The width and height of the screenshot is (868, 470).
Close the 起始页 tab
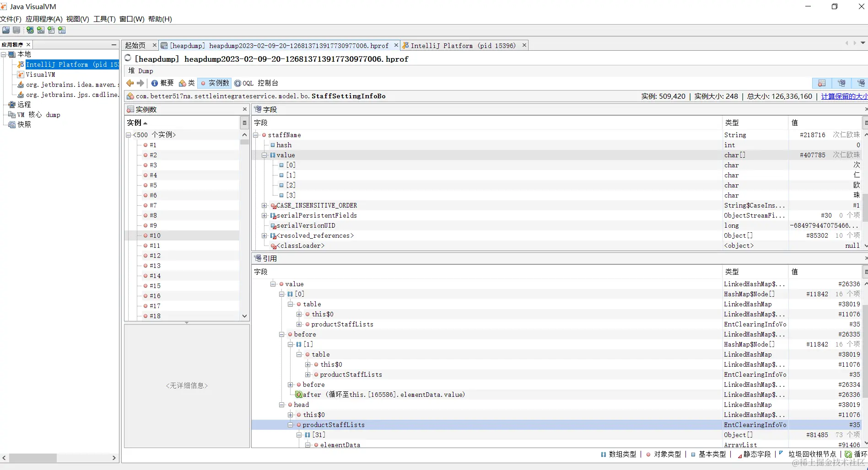click(155, 45)
